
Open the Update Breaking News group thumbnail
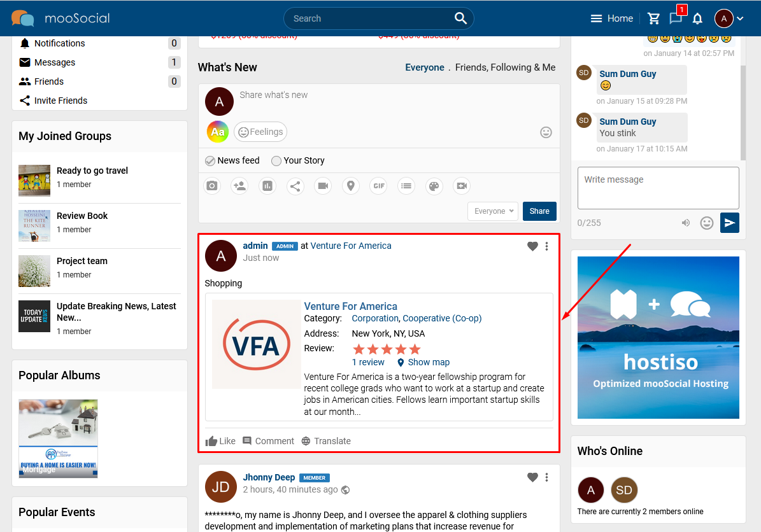[x=34, y=316]
